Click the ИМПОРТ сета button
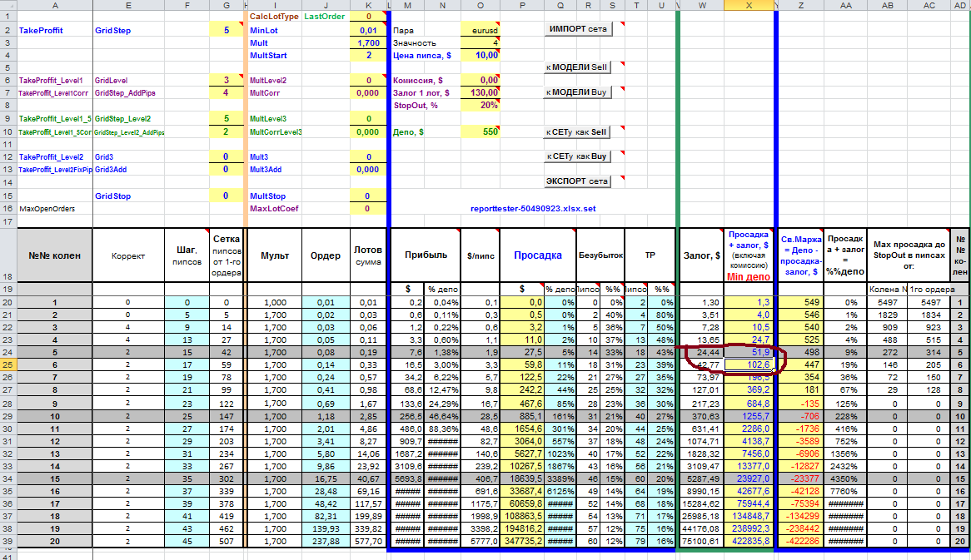This screenshot has width=971, height=560. (x=578, y=28)
